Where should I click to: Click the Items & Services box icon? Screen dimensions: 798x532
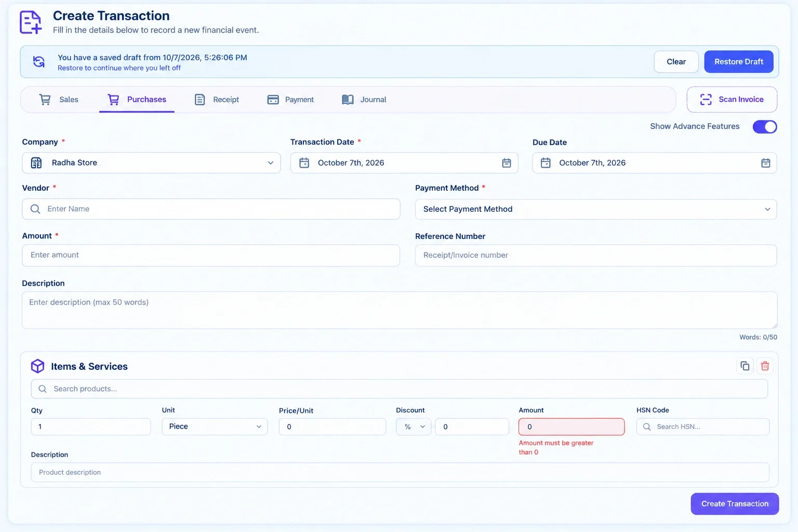[x=37, y=366]
